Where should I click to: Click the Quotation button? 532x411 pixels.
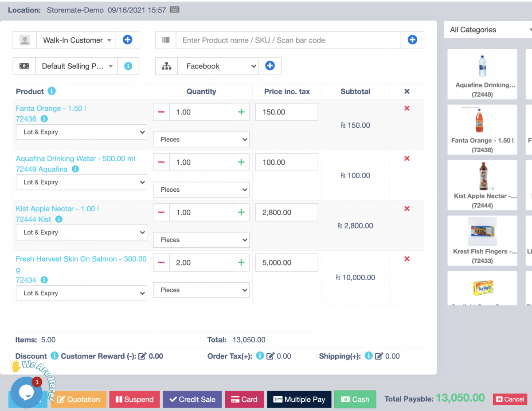[78, 399]
